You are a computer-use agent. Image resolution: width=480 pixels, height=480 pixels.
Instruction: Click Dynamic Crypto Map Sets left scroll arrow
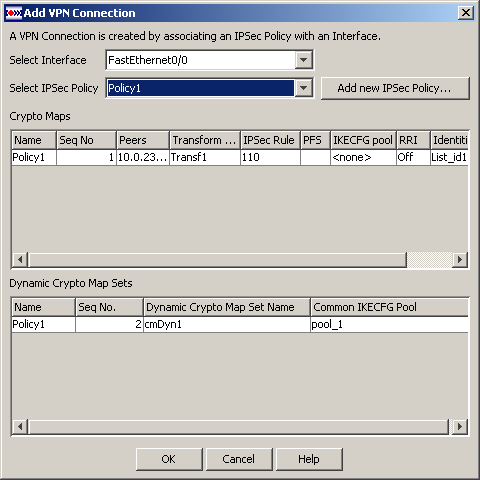point(20,427)
